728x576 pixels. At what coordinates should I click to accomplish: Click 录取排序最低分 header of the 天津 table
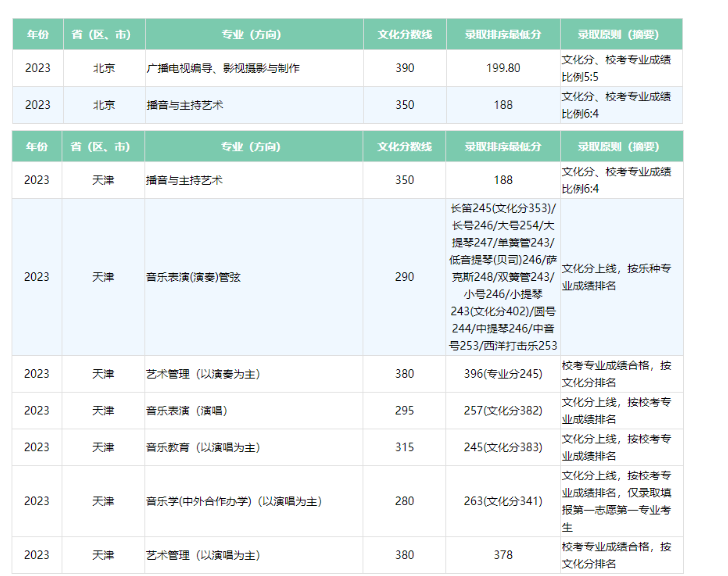coord(503,147)
